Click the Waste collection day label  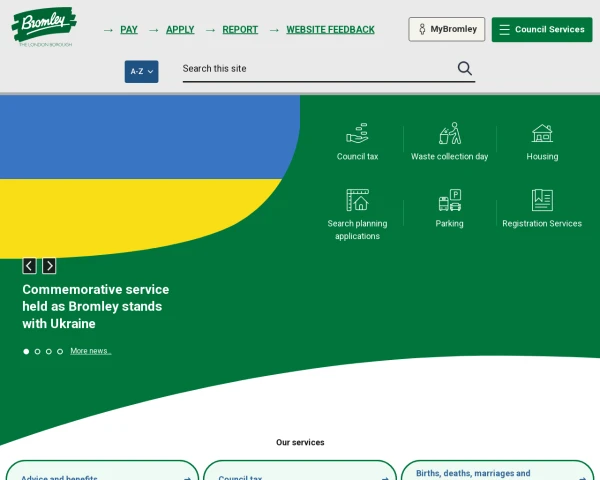coord(450,157)
